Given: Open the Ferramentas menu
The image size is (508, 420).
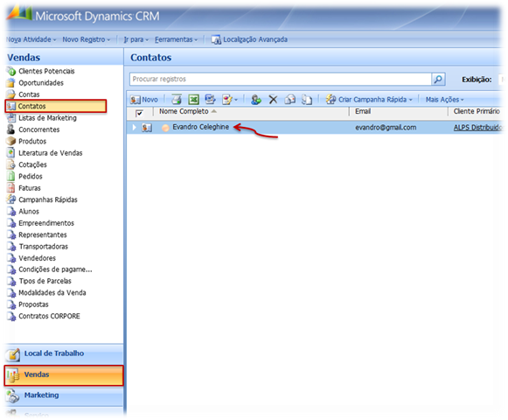Looking at the screenshot, I should pyautogui.click(x=177, y=39).
